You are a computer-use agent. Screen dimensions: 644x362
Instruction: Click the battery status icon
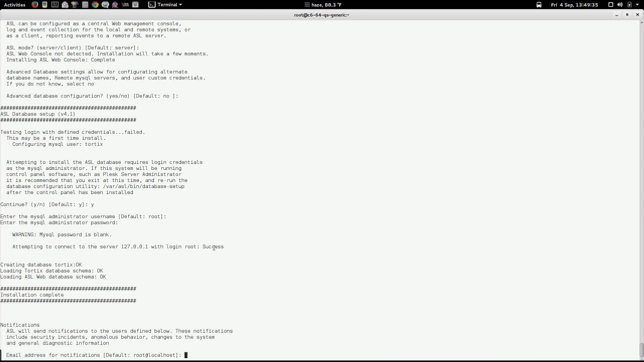click(629, 5)
